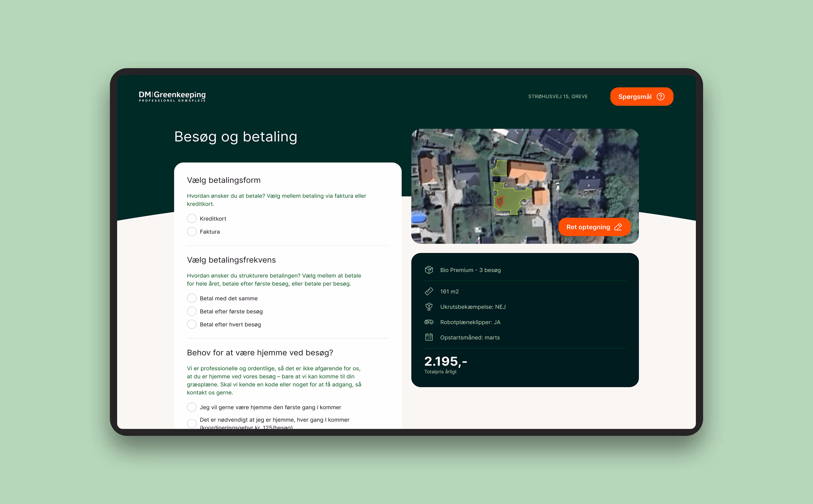Click the pencil icon on Ret optegning
The height and width of the screenshot is (504, 813).
[x=618, y=227]
